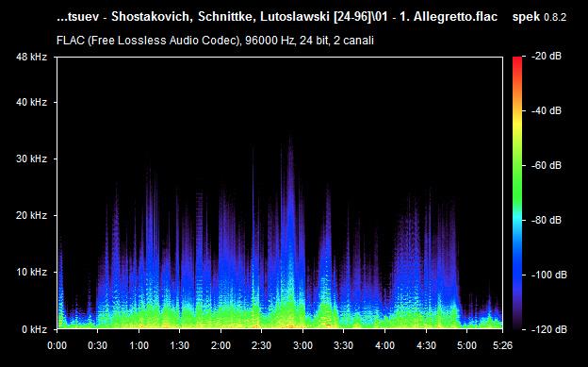Select the 4:30 time marker
The image size is (588, 367).
[426, 345]
